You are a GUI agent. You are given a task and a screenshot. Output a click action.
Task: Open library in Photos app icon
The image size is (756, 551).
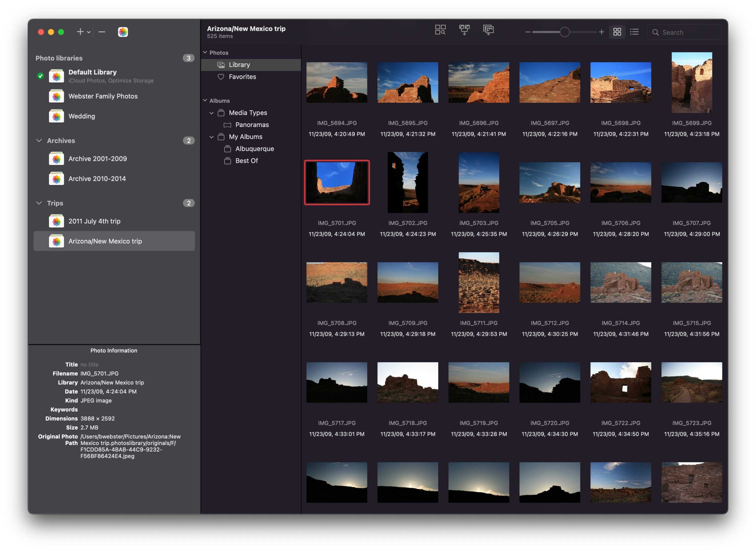(123, 32)
